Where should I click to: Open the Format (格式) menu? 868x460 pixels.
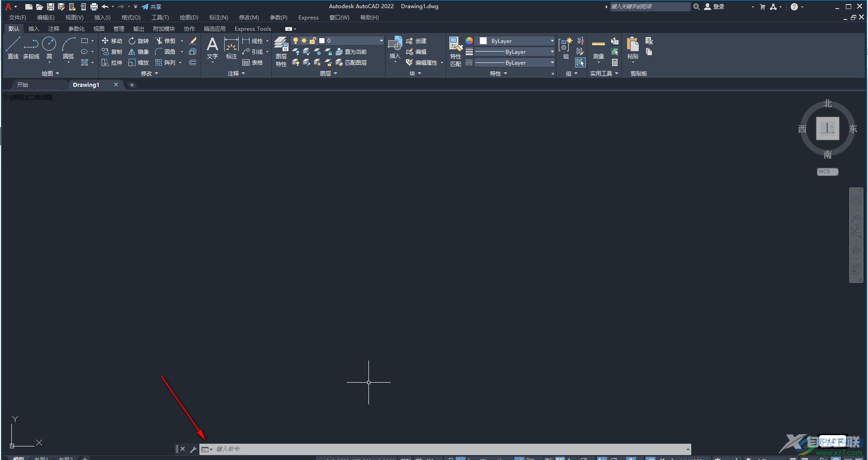(131, 18)
